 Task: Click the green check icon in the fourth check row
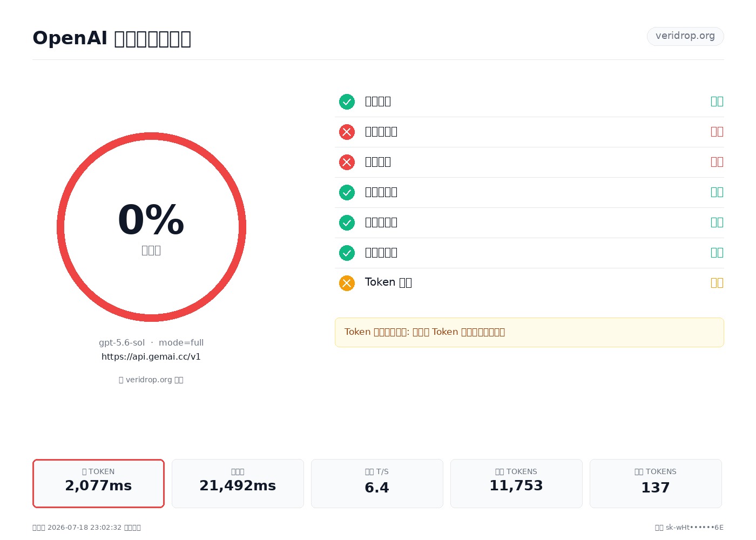coord(347,192)
